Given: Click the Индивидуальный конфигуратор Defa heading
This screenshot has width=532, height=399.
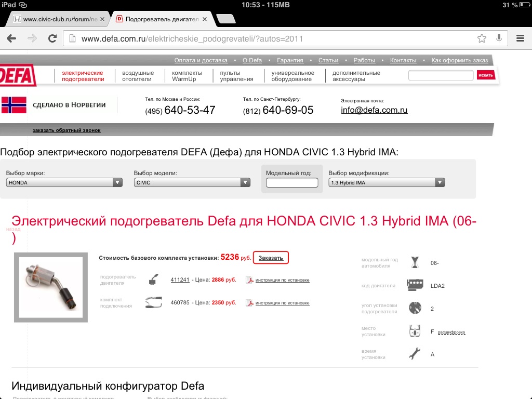Looking at the screenshot, I should [x=108, y=386].
